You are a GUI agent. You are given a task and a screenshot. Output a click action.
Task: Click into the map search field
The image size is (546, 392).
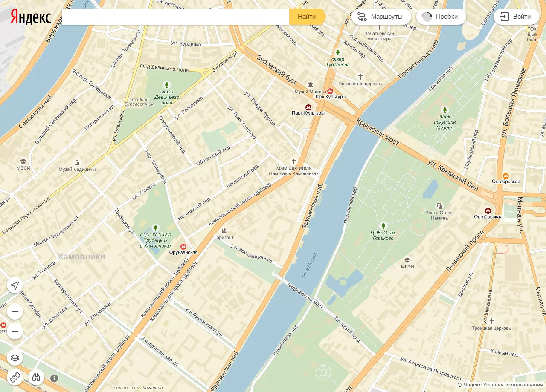pos(175,17)
